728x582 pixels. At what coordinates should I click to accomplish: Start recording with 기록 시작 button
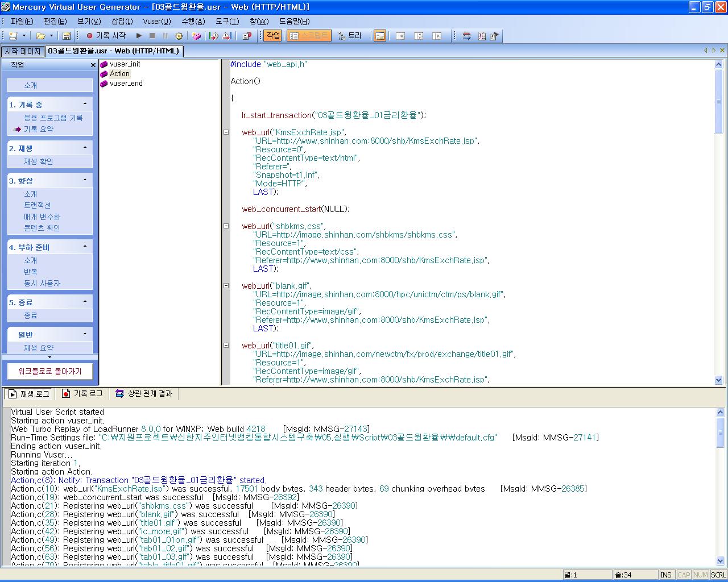click(x=106, y=36)
